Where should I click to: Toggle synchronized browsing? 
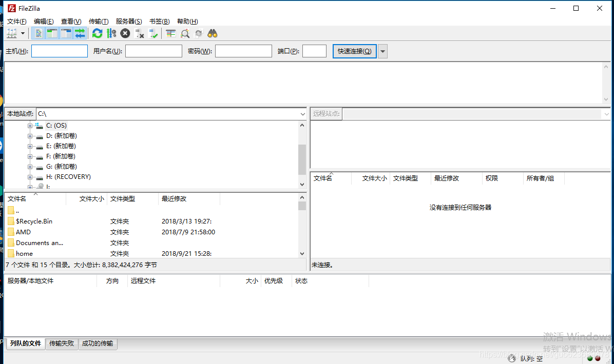pos(199,34)
